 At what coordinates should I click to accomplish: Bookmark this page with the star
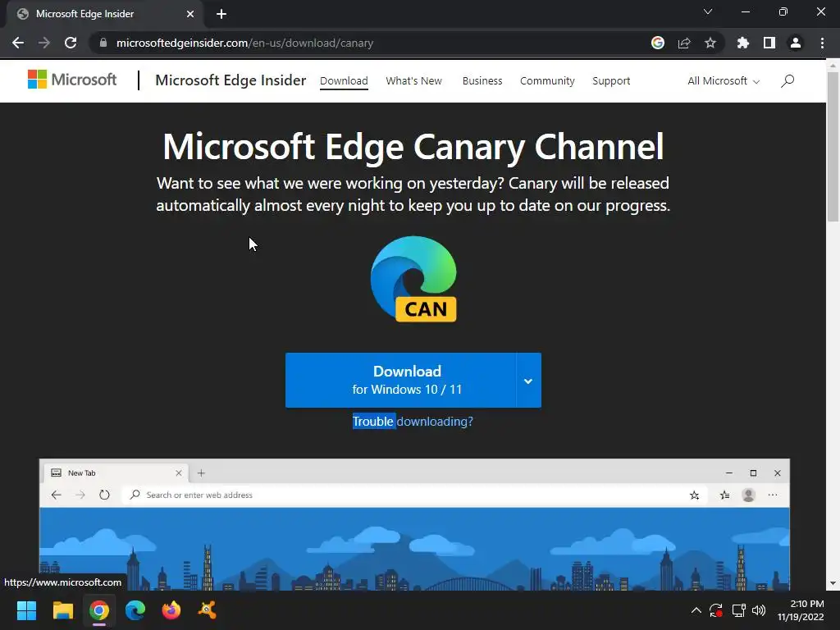pyautogui.click(x=710, y=43)
